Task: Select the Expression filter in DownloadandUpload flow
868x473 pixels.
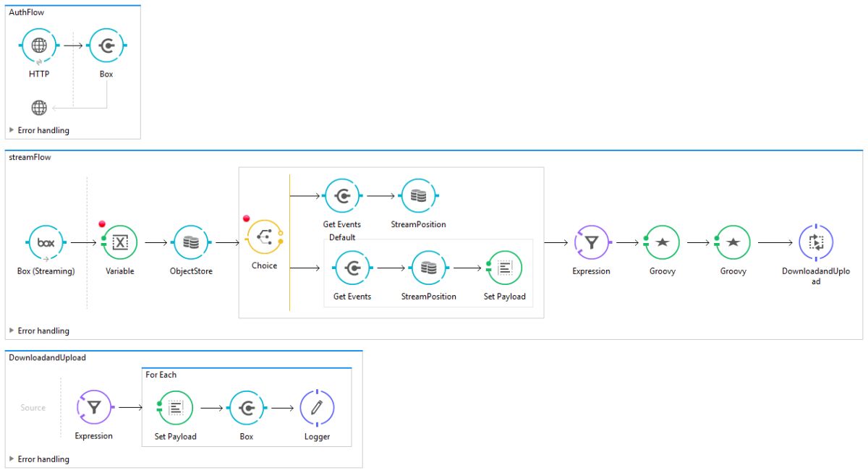Action: click(94, 408)
